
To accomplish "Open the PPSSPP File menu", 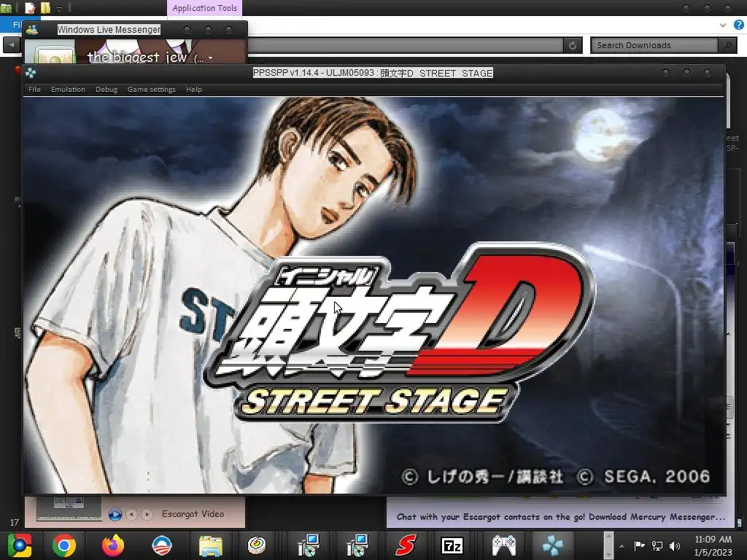I will 34,89.
